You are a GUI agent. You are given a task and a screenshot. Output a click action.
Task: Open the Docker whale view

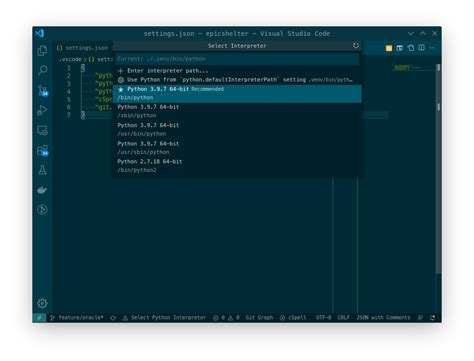pos(42,190)
